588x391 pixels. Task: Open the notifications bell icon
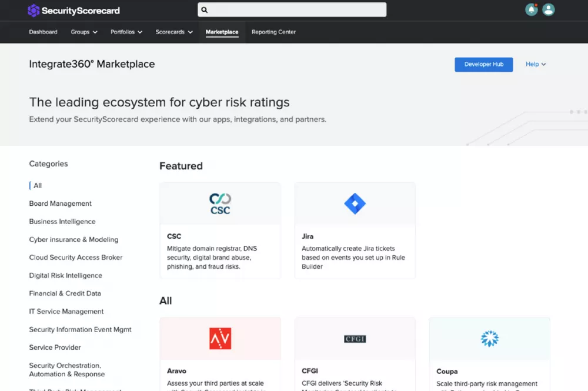click(531, 10)
